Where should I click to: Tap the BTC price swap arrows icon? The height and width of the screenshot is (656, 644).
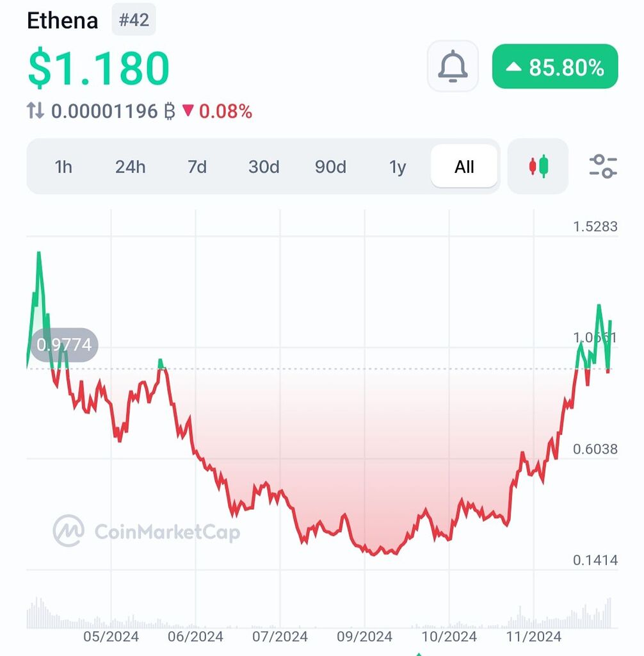tap(35, 110)
